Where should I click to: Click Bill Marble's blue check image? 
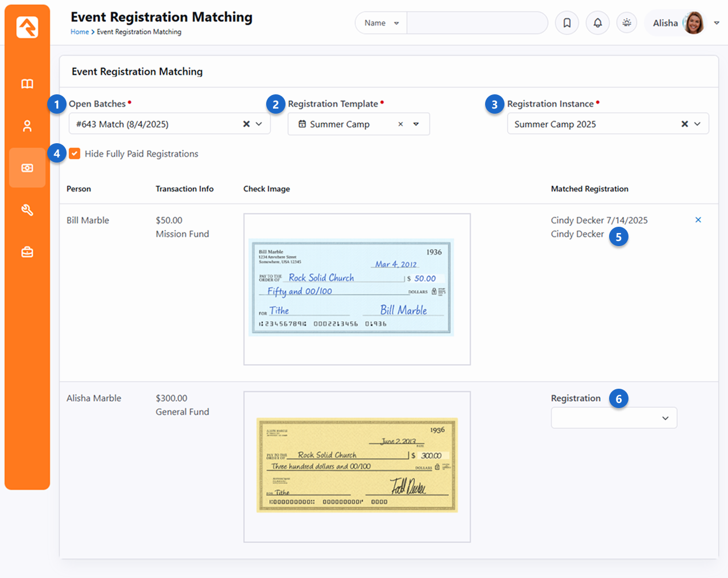(x=351, y=288)
